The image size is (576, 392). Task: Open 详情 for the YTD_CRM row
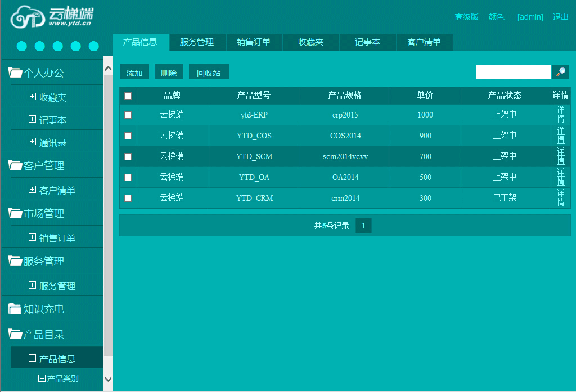pos(561,198)
